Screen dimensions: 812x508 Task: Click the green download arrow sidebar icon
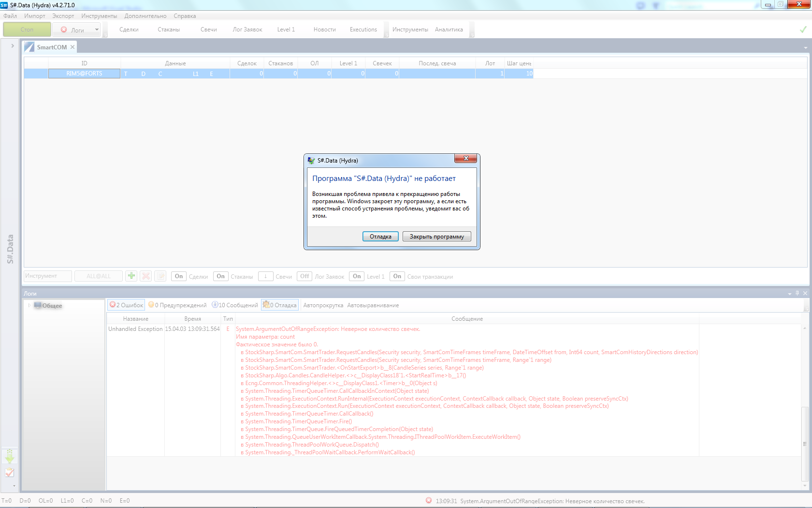tap(10, 456)
